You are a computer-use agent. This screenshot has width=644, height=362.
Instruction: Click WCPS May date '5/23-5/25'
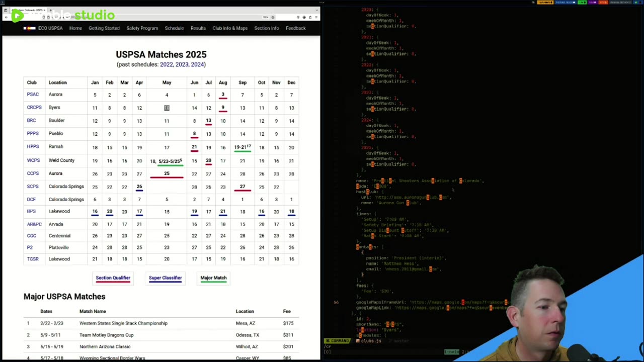(170, 161)
